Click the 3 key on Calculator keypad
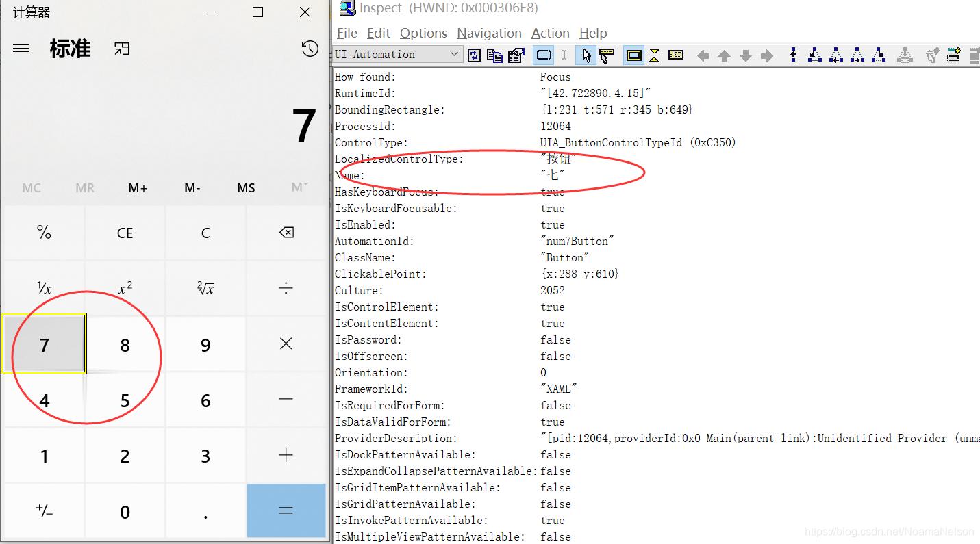Image resolution: width=980 pixels, height=544 pixels. 205,455
